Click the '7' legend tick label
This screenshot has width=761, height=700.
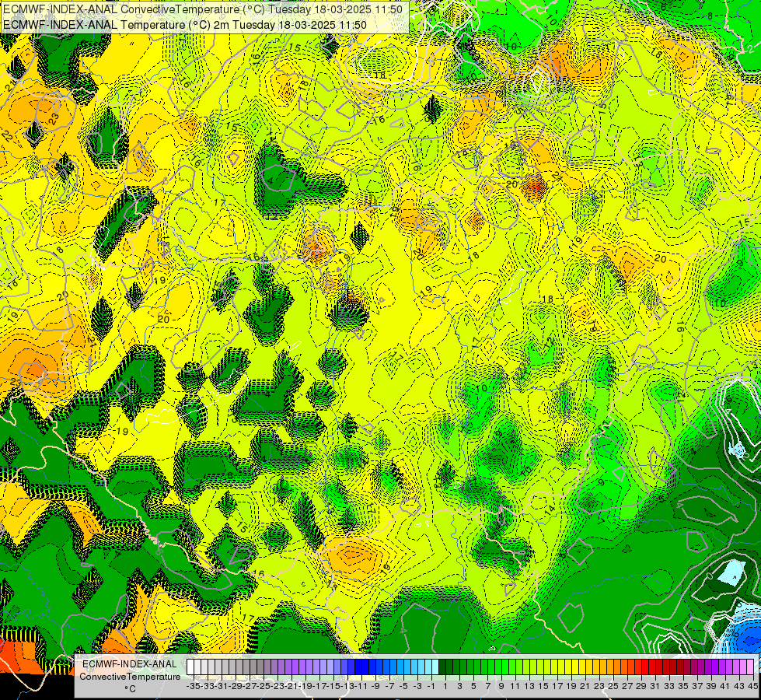tap(487, 686)
